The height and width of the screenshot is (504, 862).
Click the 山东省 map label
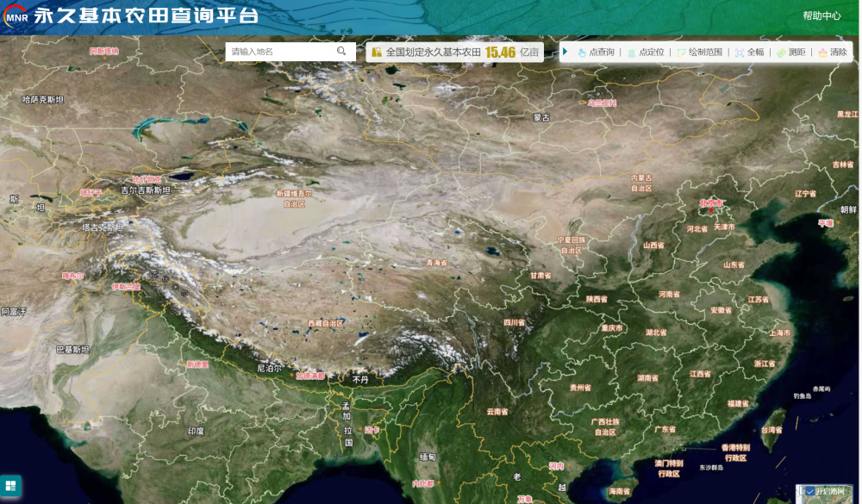pyautogui.click(x=734, y=264)
